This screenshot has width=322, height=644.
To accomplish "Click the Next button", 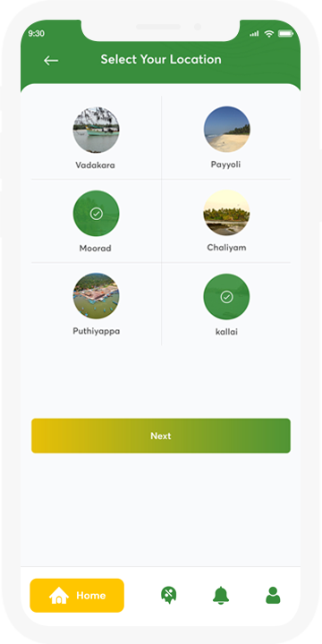I will (x=161, y=436).
